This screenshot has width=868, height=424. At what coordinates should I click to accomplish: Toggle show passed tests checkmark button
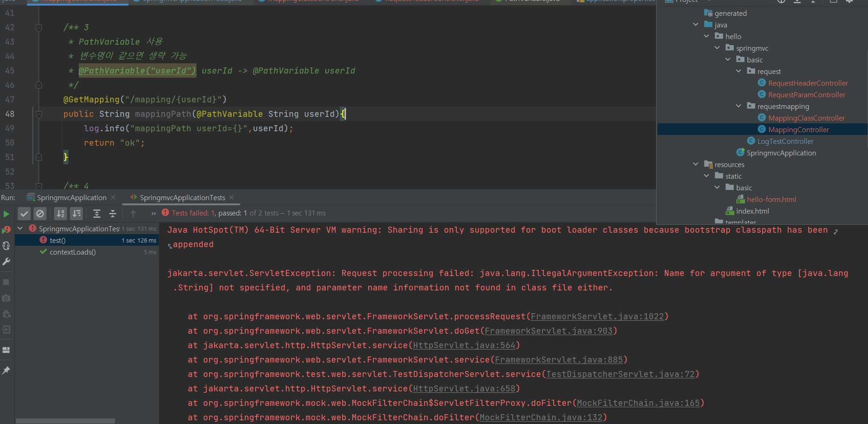coord(24,214)
